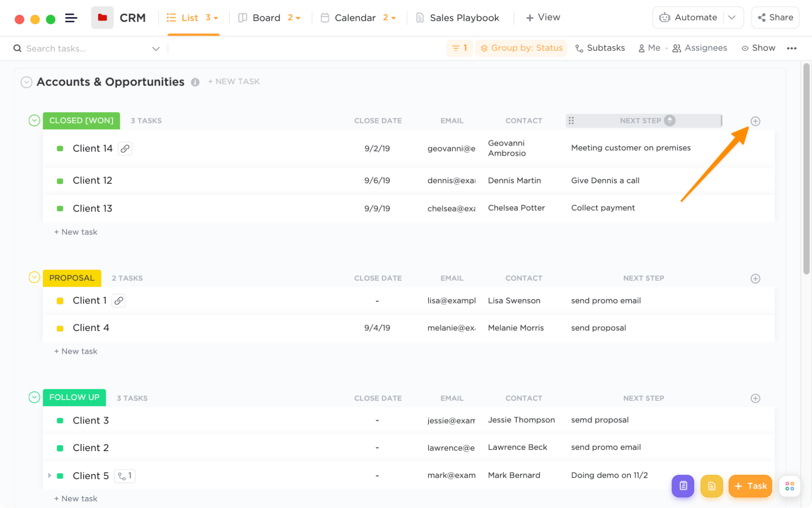The image size is (812, 508).
Task: Open the yellow docs floating button
Action: pyautogui.click(x=711, y=486)
